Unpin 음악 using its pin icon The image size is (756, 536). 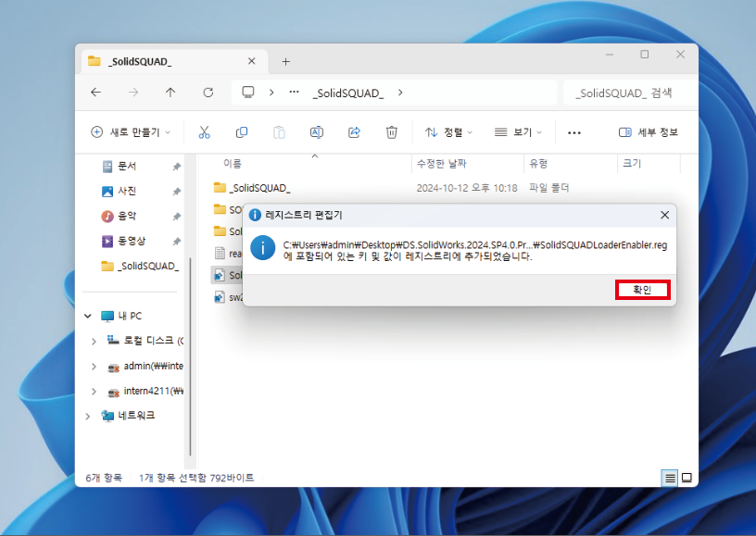click(x=176, y=217)
